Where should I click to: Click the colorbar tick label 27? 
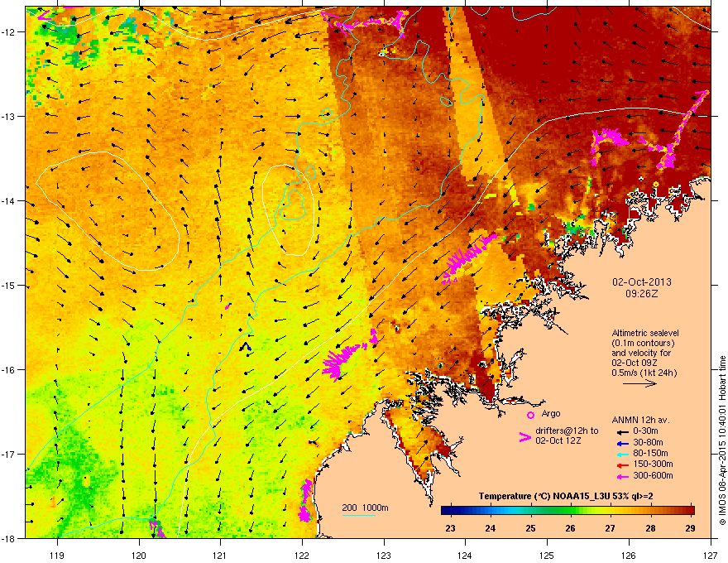tap(611, 528)
